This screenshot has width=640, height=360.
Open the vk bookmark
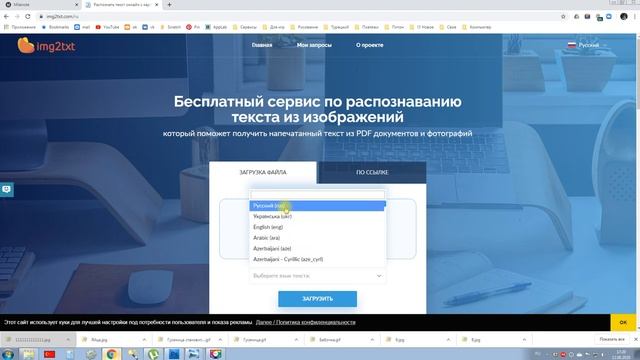[148, 27]
